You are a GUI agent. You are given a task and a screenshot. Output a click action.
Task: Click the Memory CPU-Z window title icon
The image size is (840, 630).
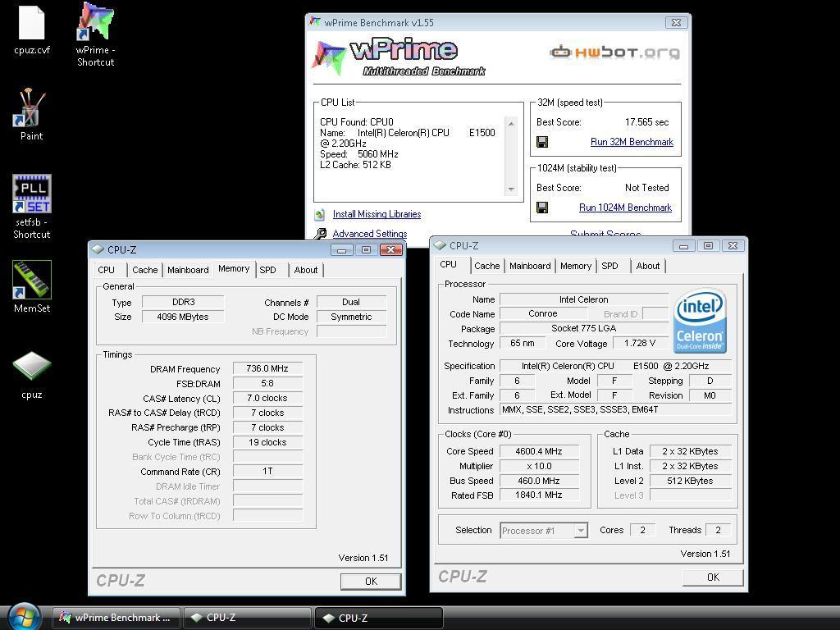click(98, 249)
